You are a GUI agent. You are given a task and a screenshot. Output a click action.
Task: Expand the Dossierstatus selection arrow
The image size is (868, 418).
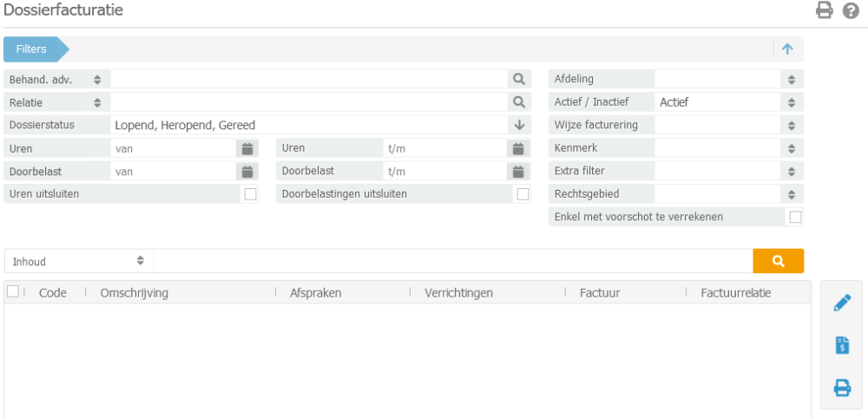[519, 125]
